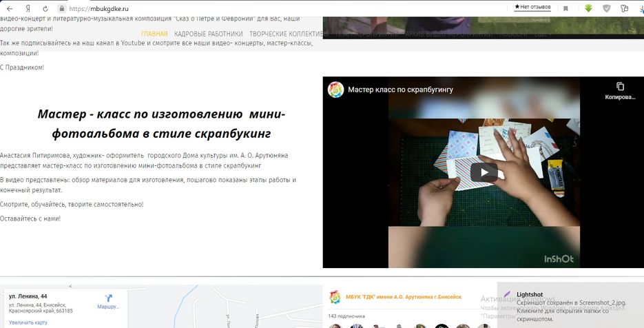Reload the page with the refresh icon

[45, 9]
